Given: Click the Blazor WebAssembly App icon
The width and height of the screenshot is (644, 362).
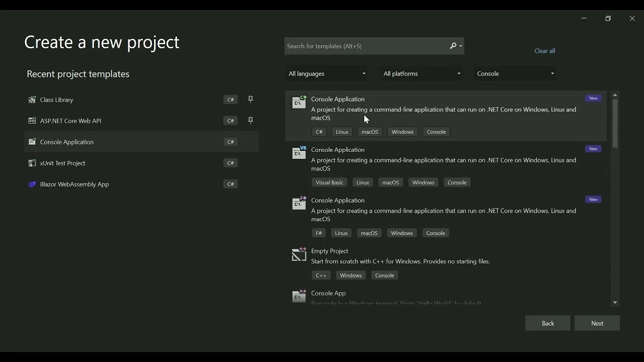Looking at the screenshot, I should click(x=32, y=185).
